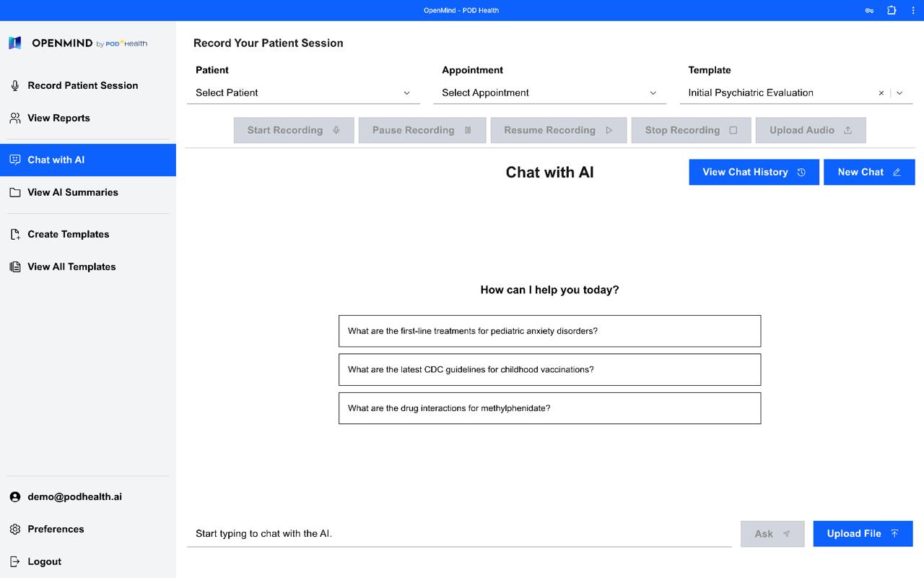The image size is (924, 578).
Task: Open the extensions puzzle icon
Action: pyautogui.click(x=892, y=10)
